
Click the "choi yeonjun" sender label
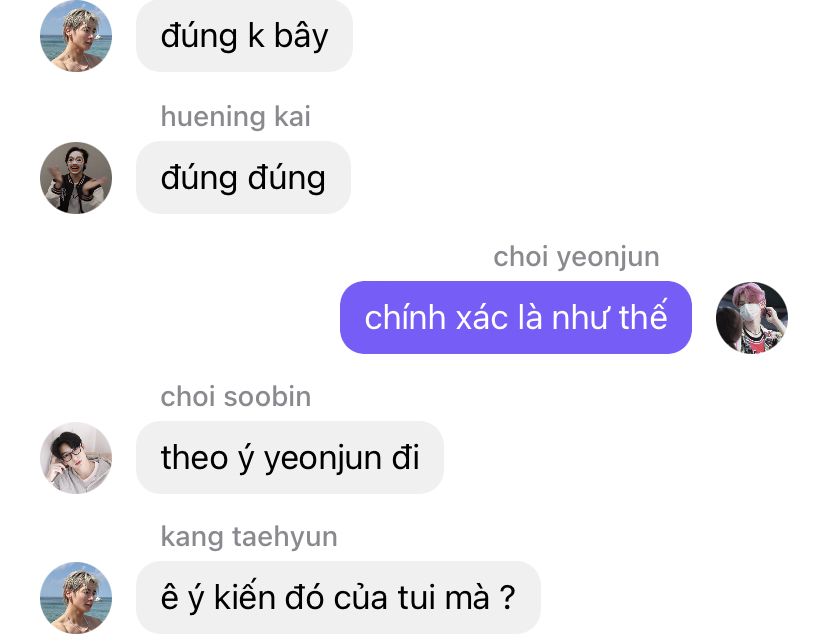[576, 258]
